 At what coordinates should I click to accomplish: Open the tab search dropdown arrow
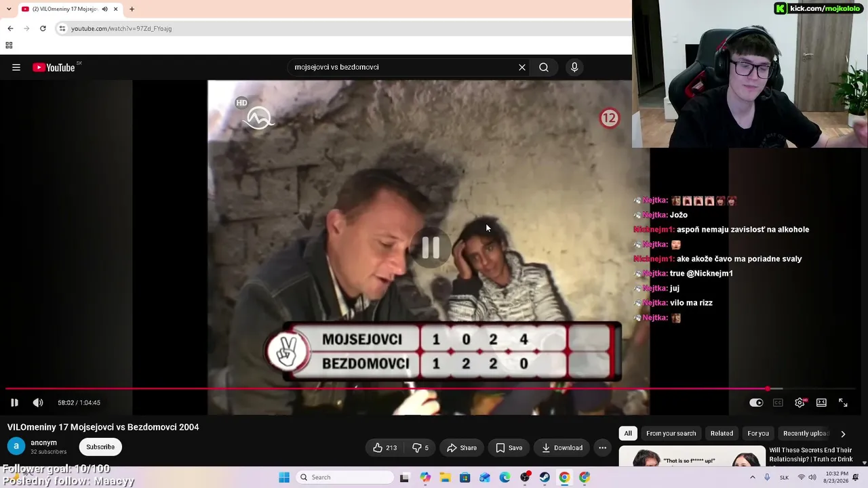coord(9,9)
